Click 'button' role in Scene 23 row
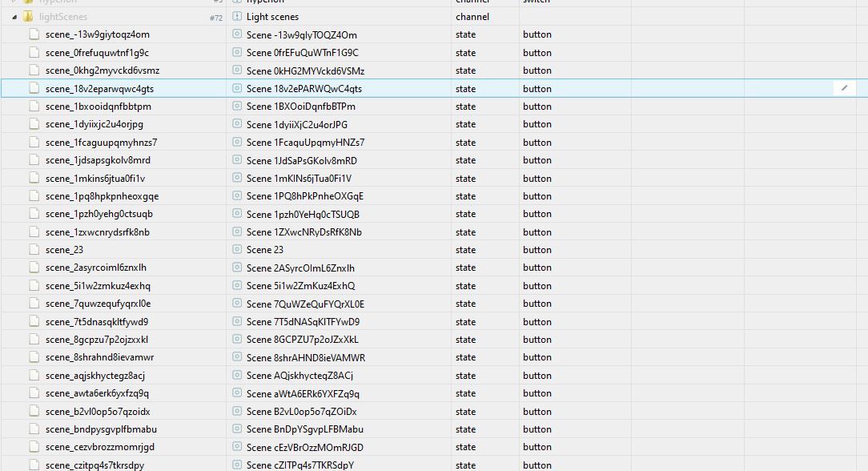 pos(537,250)
